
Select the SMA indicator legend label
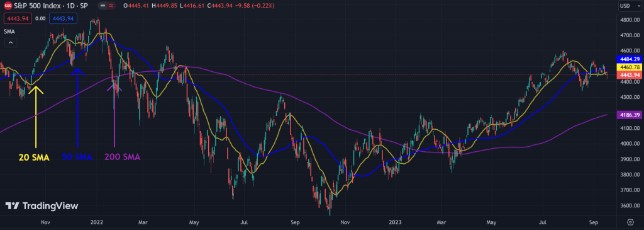(x=9, y=32)
